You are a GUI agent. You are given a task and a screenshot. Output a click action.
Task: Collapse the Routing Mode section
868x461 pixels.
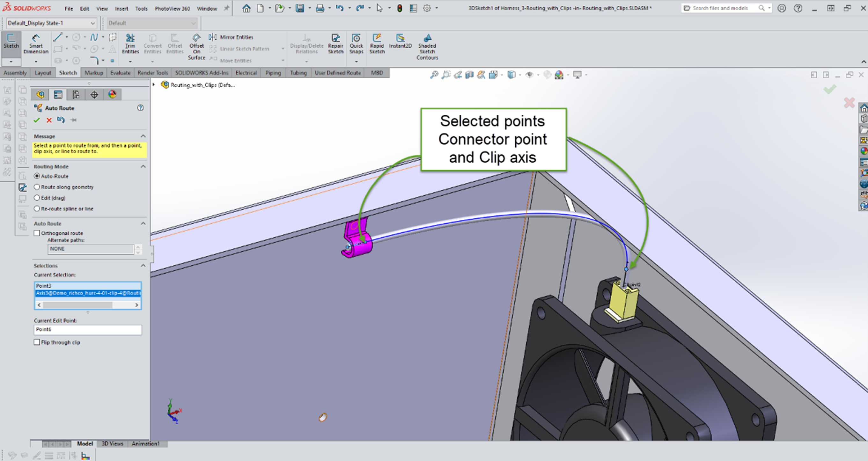pyautogui.click(x=143, y=166)
